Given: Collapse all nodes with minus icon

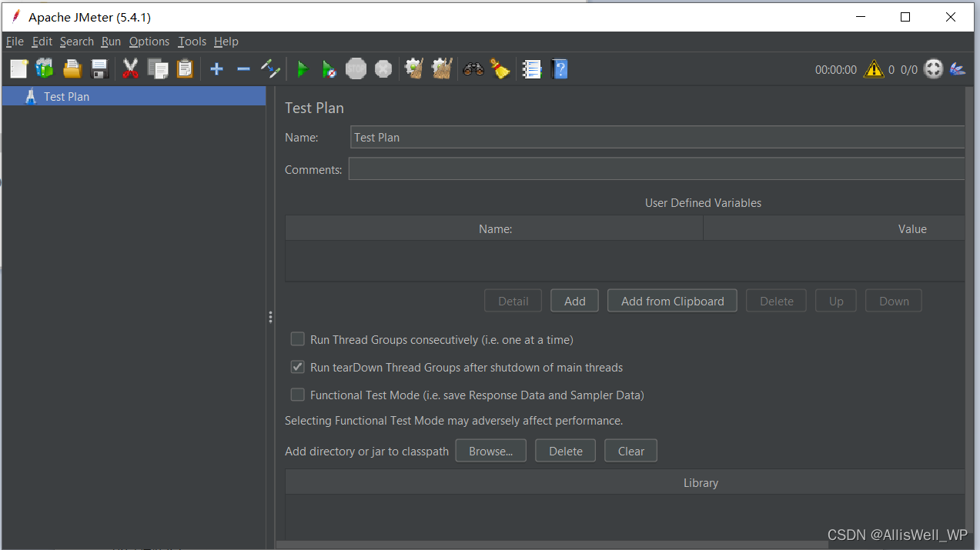Looking at the screenshot, I should coord(243,69).
